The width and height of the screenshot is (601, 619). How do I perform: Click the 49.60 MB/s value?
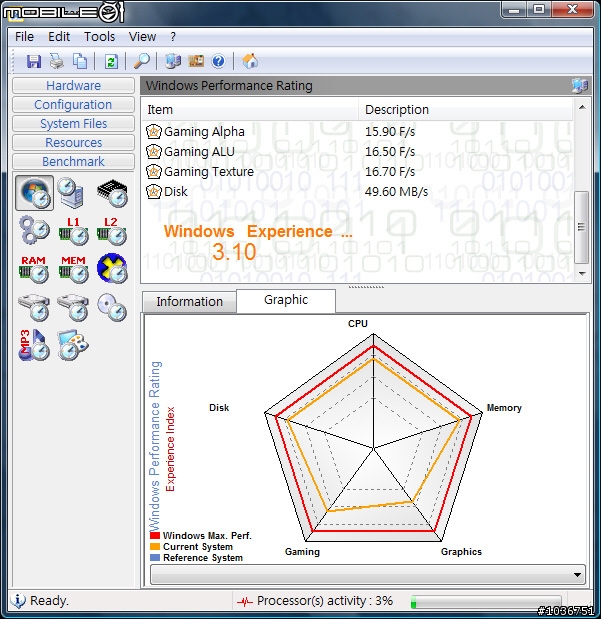[x=396, y=191]
